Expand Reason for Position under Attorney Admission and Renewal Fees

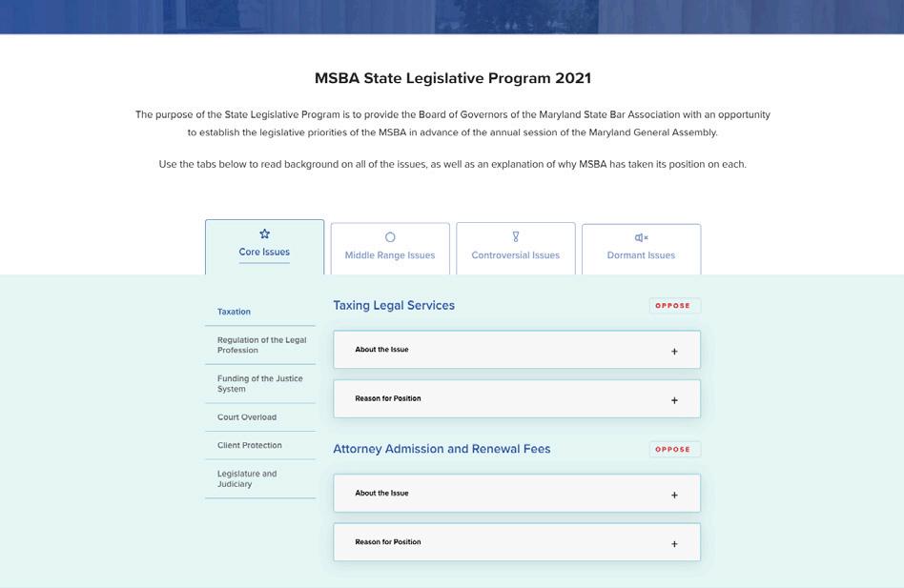coord(517,542)
